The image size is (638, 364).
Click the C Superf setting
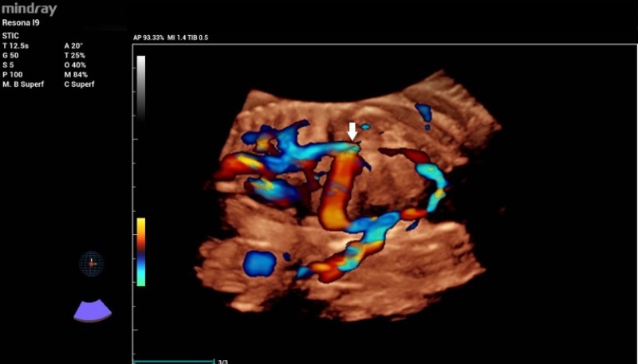click(x=80, y=84)
